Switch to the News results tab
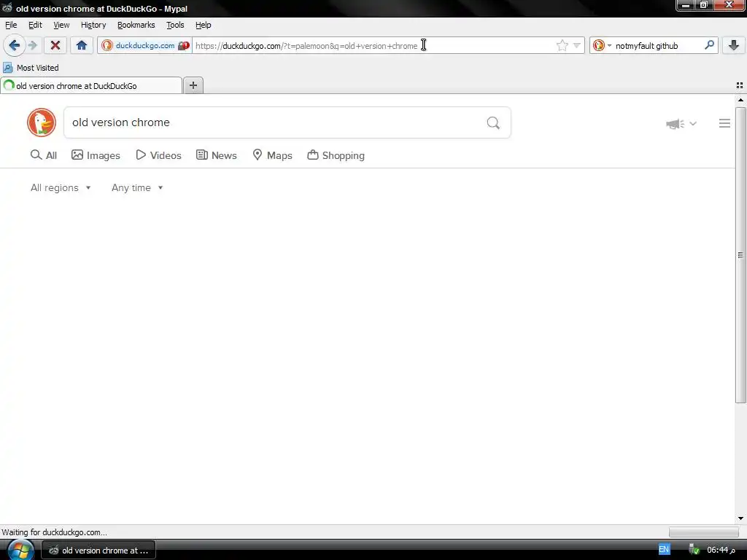747x560 pixels. click(x=217, y=155)
